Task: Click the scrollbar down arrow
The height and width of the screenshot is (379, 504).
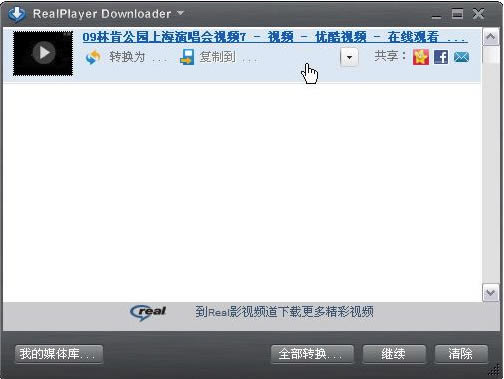Action: 490,293
